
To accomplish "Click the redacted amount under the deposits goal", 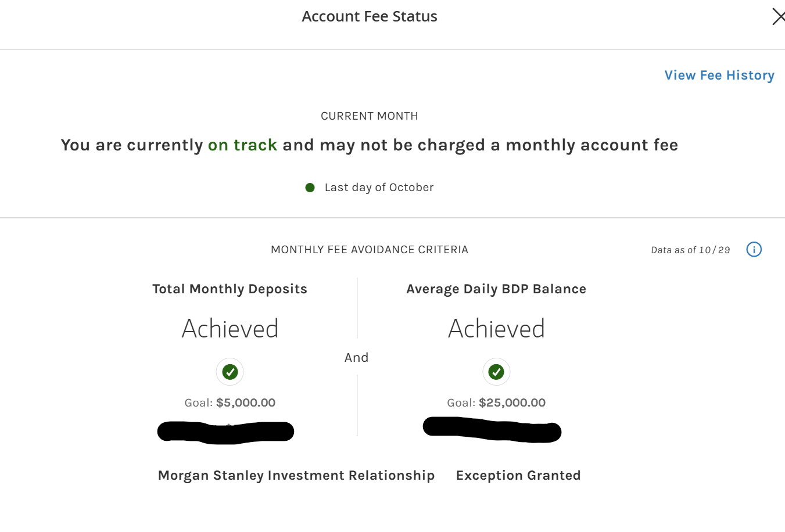I will pos(225,432).
